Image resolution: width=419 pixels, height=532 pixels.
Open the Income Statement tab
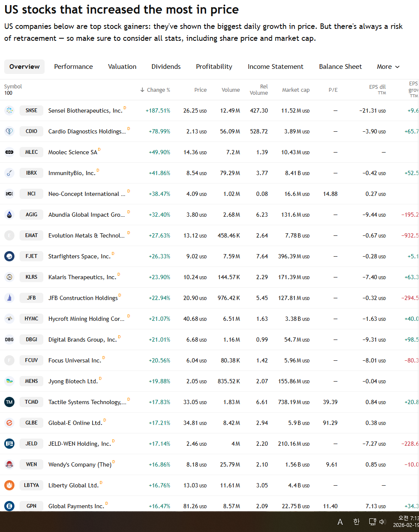coord(276,67)
